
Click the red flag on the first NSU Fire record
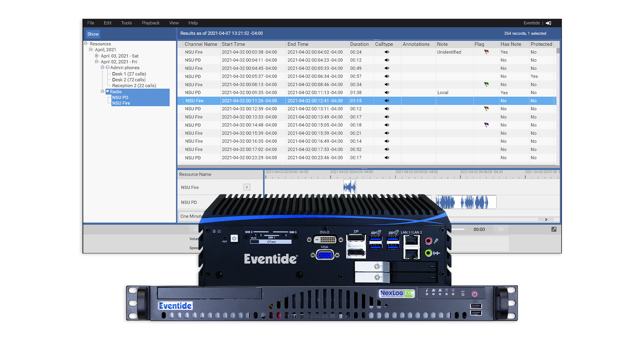(486, 52)
